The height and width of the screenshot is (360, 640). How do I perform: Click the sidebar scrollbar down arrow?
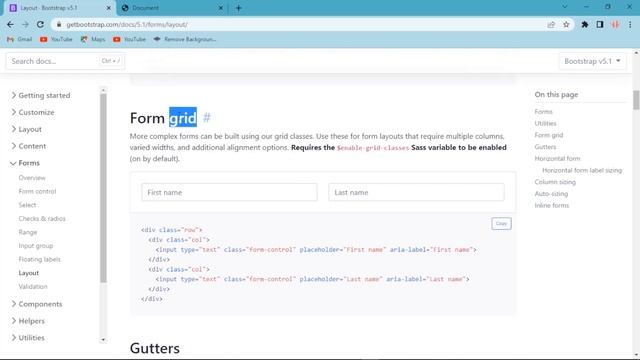[103, 339]
